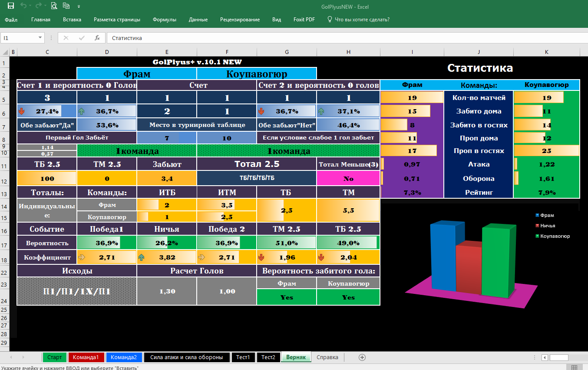Viewport: 588px width, 370px height.
Task: Click the Insert Function fx icon
Action: (97, 38)
